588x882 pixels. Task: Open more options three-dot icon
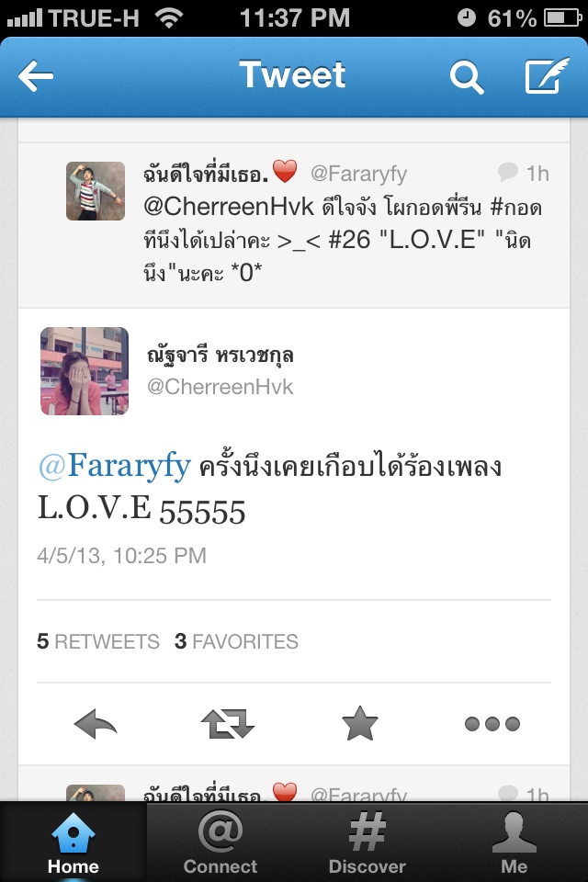click(x=492, y=723)
